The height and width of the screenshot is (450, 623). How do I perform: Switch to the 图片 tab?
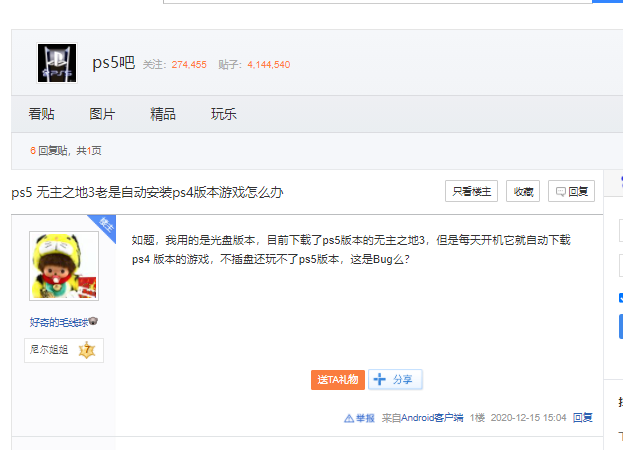[x=102, y=114]
